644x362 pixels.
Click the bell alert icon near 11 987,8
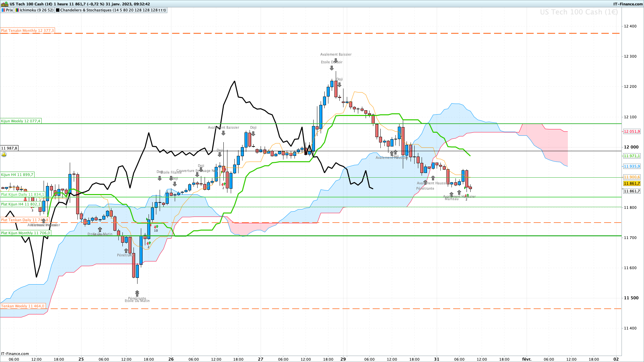[x=4, y=155]
